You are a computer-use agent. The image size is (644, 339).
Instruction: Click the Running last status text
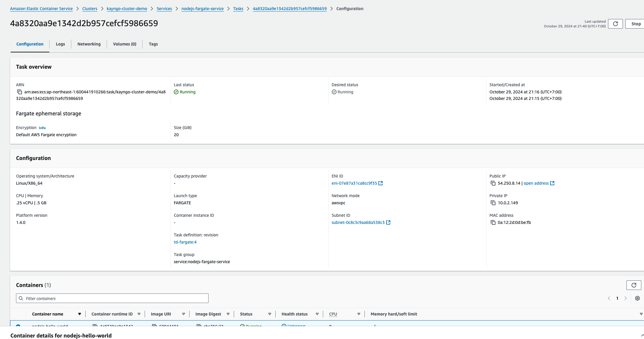[x=187, y=92]
